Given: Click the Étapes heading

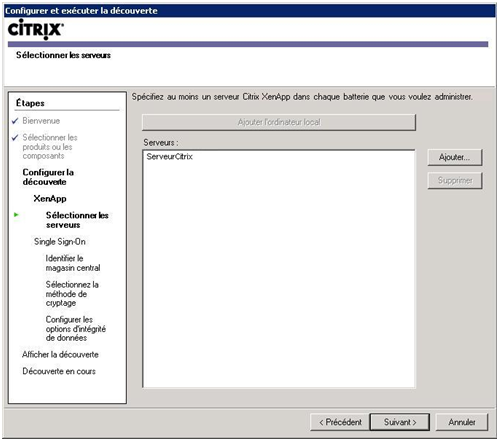Looking at the screenshot, I should pyautogui.click(x=30, y=103).
